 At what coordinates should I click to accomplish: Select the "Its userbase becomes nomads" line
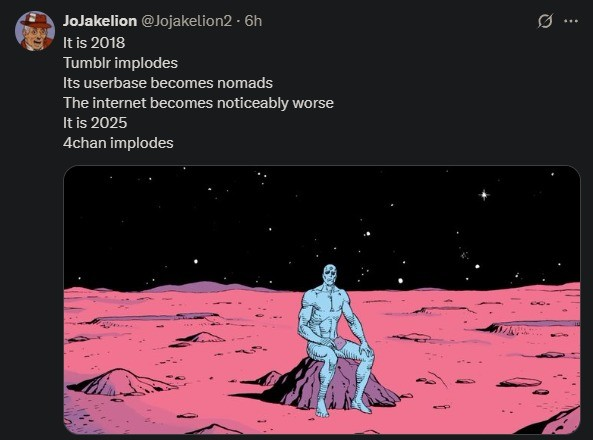168,83
